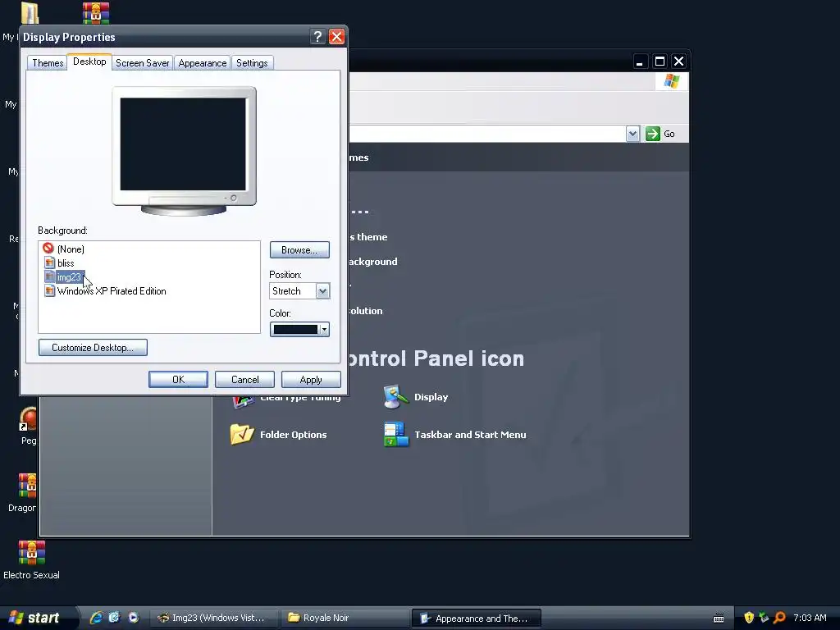This screenshot has height=630, width=840.
Task: Click the Apply button
Action: (311, 379)
